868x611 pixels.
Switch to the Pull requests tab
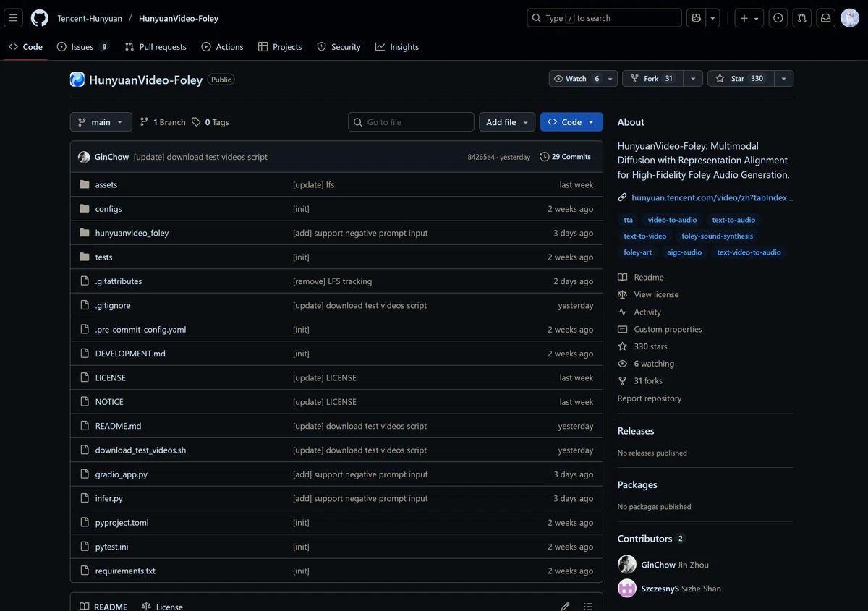[156, 47]
